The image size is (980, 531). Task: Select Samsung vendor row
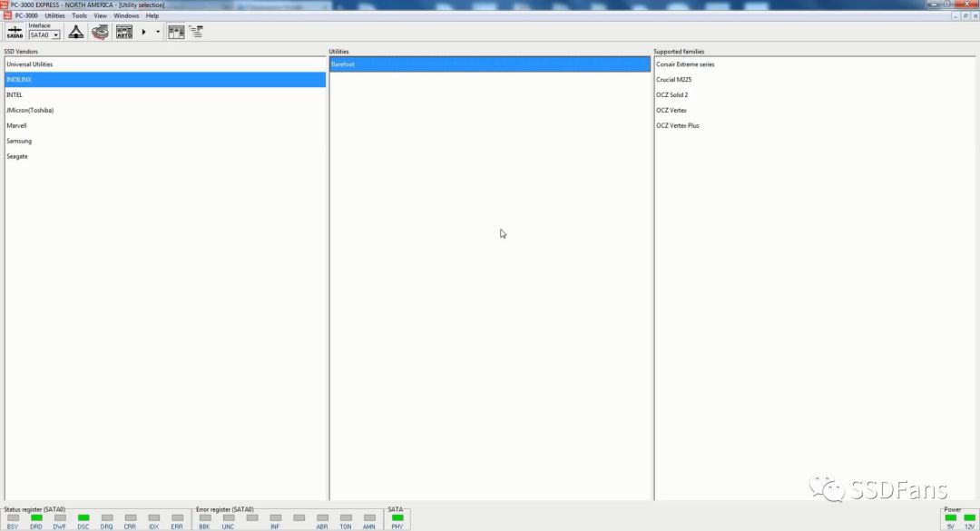[165, 141]
